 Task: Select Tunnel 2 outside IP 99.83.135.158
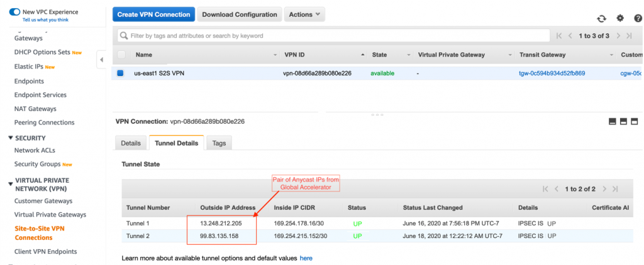[x=219, y=236]
